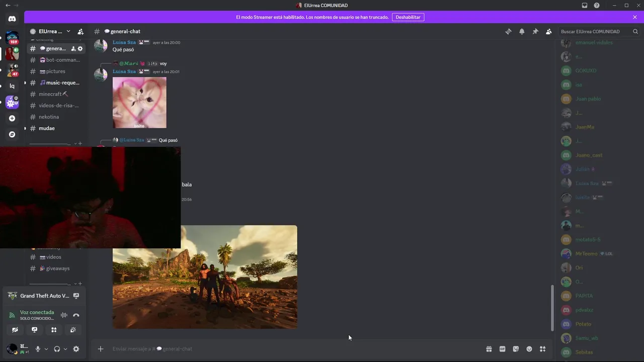The height and width of the screenshot is (362, 644).
Task: Click the 'Qué pasó' reply reference
Action: click(168, 140)
